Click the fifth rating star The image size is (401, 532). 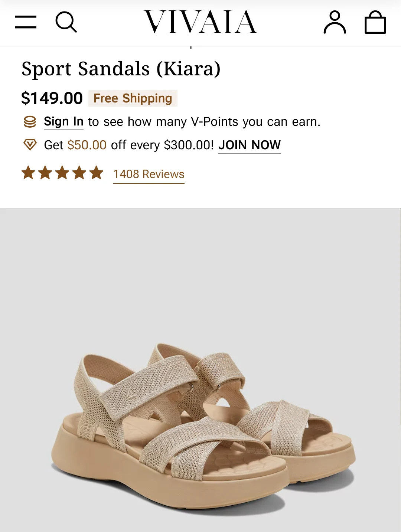pyautogui.click(x=96, y=173)
